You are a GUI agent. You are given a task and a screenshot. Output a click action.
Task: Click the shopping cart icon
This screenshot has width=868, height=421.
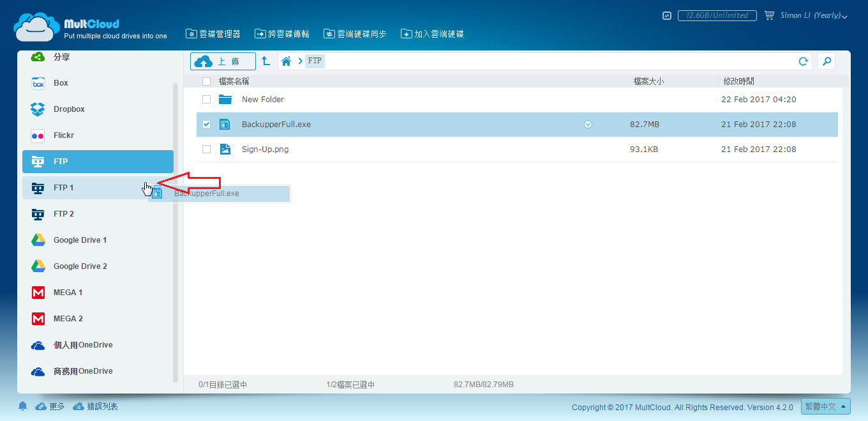point(769,15)
